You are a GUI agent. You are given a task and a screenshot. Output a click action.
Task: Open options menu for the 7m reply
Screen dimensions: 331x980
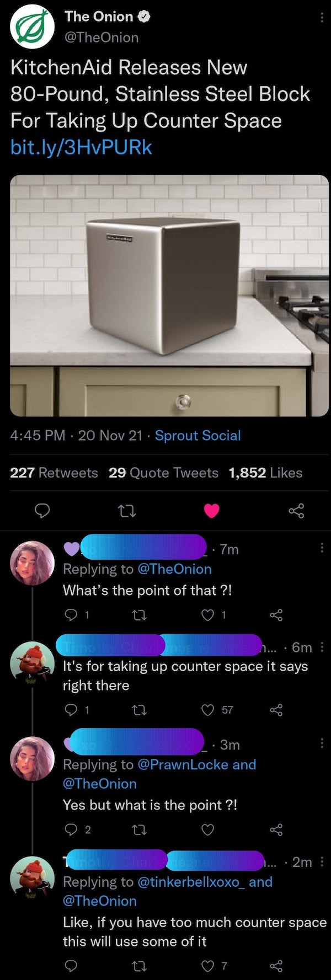click(322, 548)
